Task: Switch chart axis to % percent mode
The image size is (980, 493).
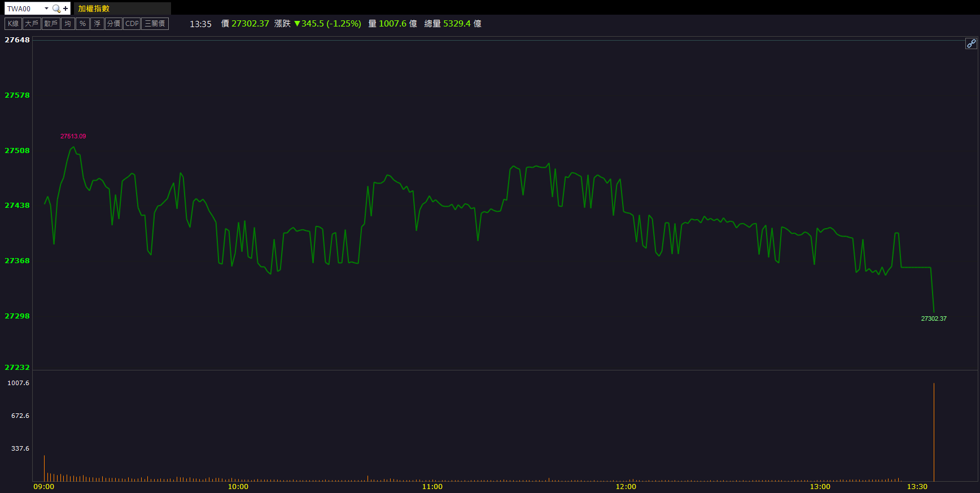Action: click(82, 24)
